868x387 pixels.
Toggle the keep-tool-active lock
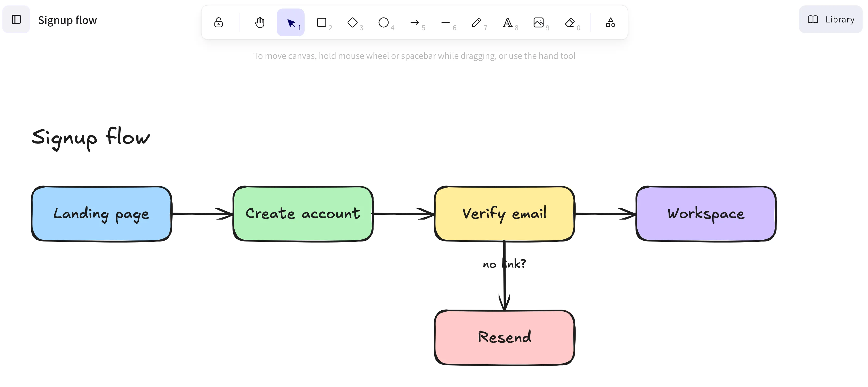218,22
